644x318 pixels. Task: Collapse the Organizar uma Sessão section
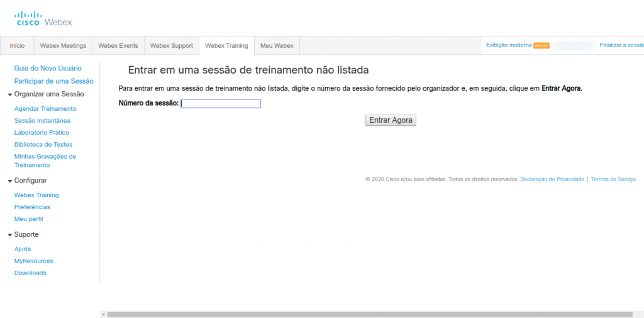[x=10, y=94]
